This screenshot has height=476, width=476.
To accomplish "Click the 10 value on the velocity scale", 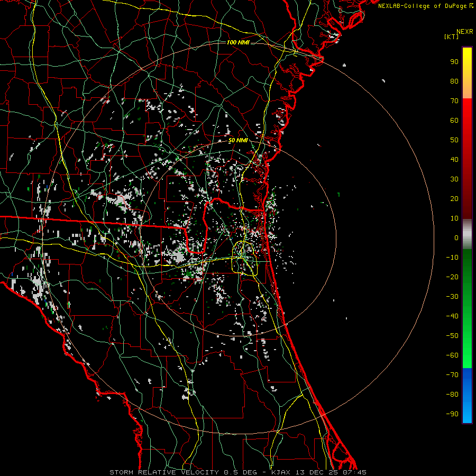I will click(x=454, y=218).
